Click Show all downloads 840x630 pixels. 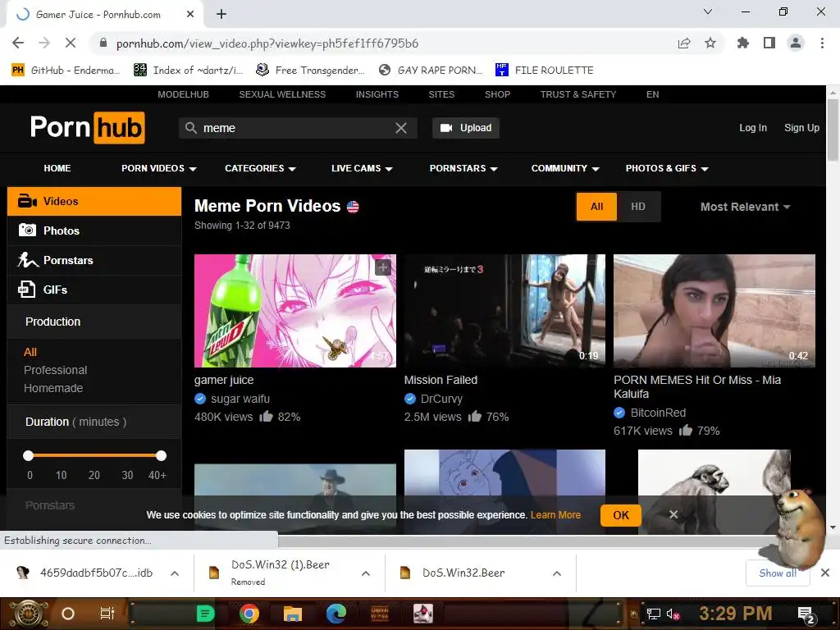coord(778,573)
